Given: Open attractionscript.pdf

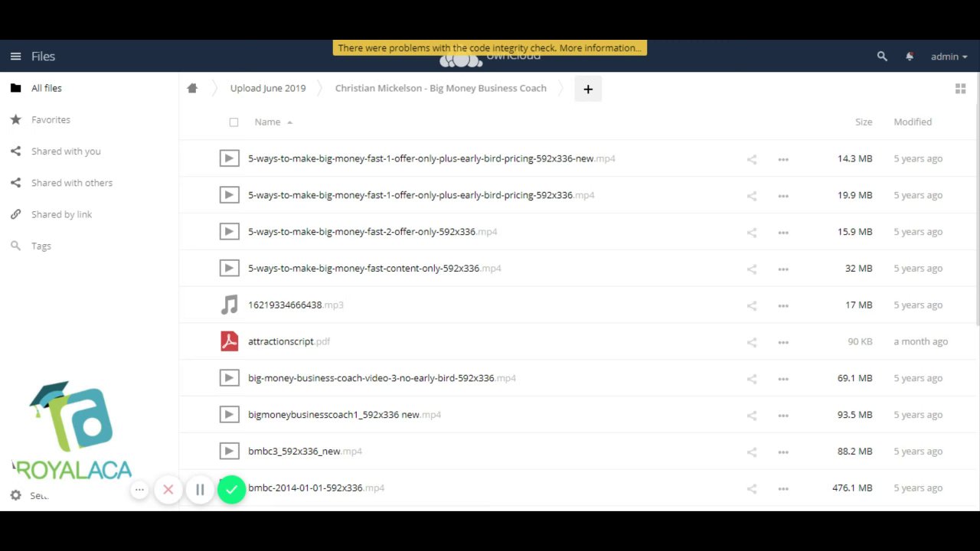Looking at the screenshot, I should pos(289,341).
